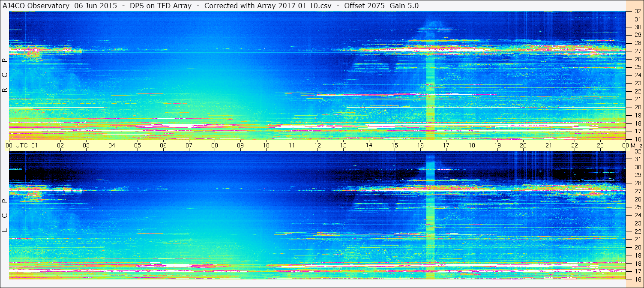The image size is (644, 288).
Task: Click hour 13 on the UTC time axis
Action: click(343, 145)
